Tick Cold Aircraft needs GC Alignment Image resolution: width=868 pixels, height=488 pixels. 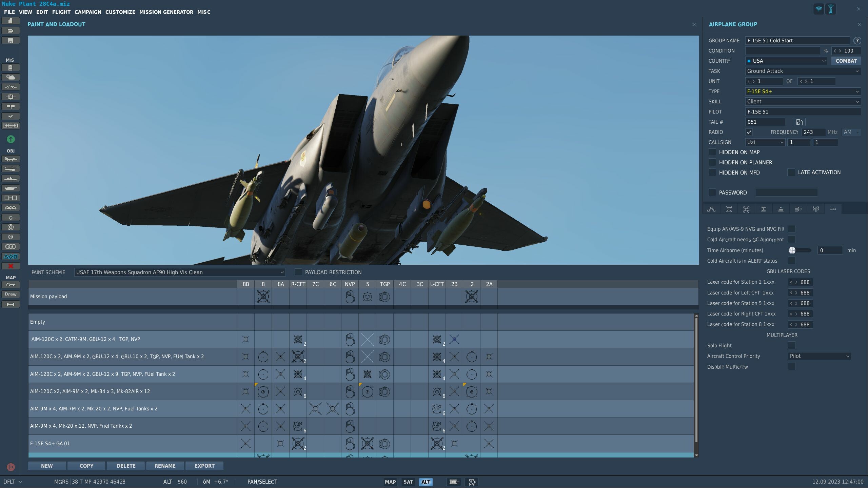(792, 240)
